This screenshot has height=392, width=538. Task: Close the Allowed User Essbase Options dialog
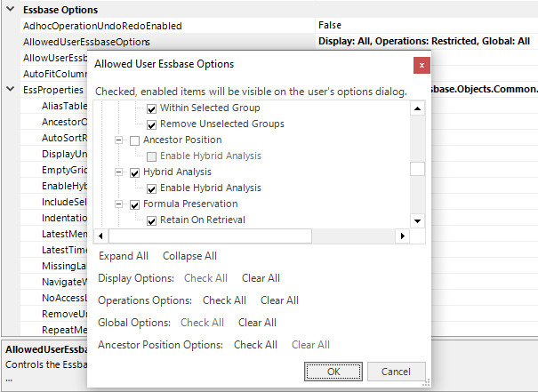[422, 65]
